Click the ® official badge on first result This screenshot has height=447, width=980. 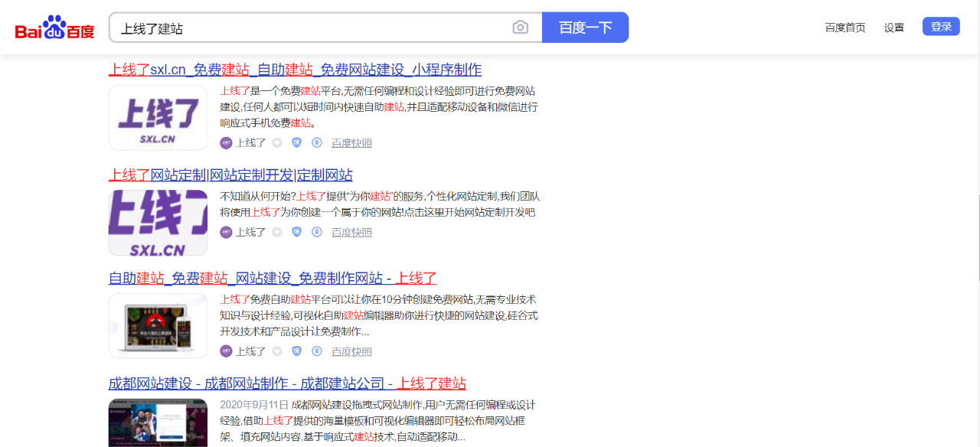(316, 142)
